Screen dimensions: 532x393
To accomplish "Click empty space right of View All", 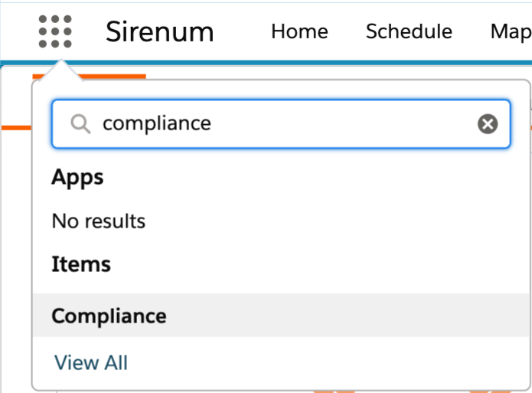I will point(321,362).
